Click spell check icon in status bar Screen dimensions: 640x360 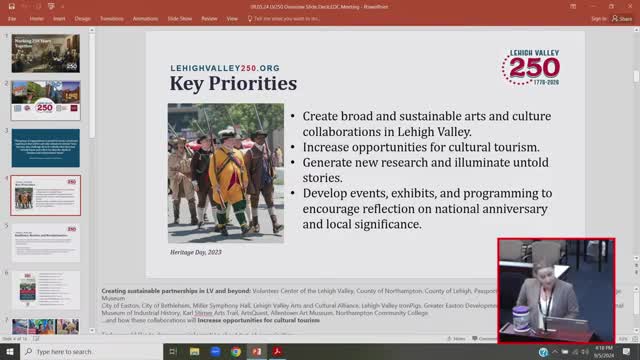(36, 339)
